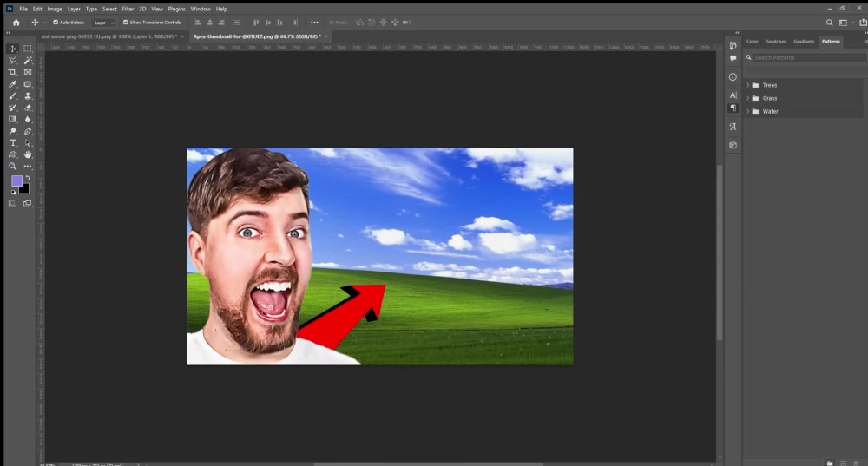Select the Rectangular Marquee tool

pyautogui.click(x=28, y=49)
